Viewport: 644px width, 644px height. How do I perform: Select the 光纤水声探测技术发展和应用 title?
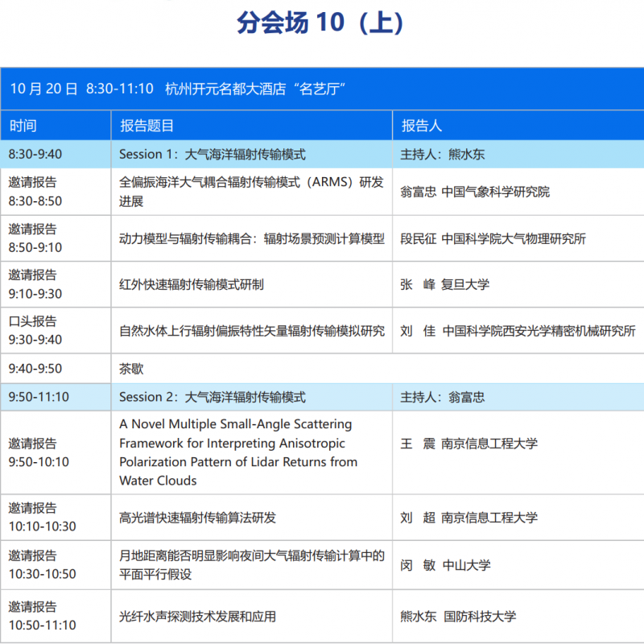[x=198, y=617]
